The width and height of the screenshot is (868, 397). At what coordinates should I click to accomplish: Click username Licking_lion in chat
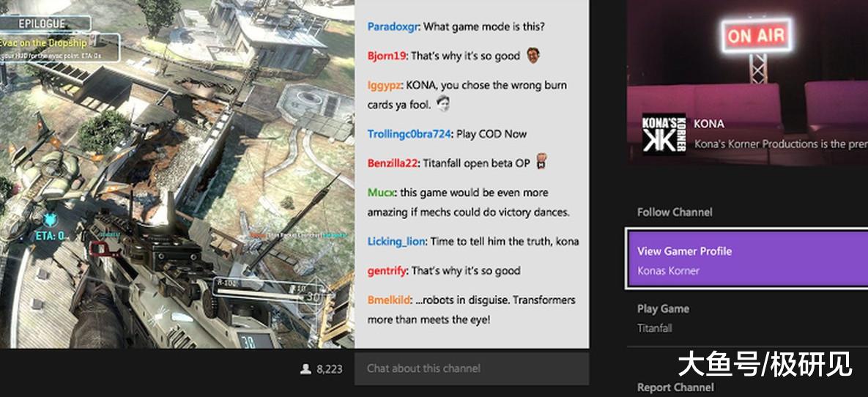[396, 242]
